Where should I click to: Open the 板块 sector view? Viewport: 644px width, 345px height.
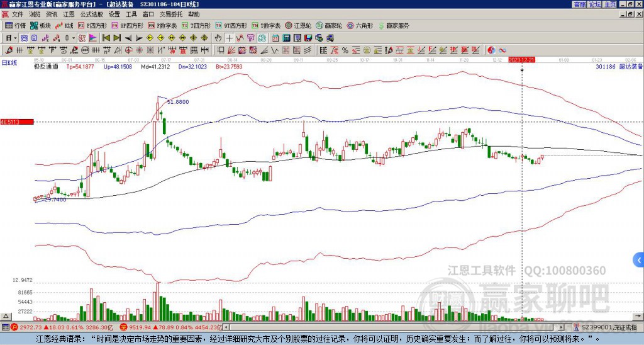click(x=40, y=25)
